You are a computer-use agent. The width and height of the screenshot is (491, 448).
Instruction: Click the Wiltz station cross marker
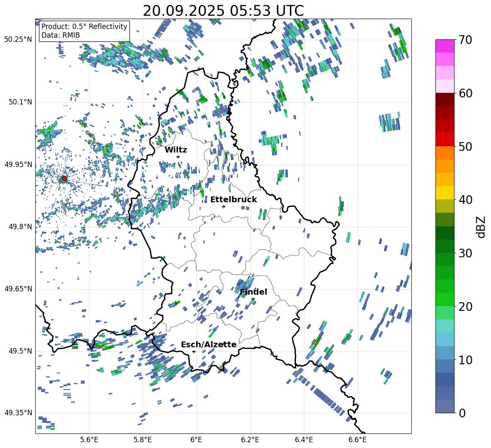click(x=178, y=157)
